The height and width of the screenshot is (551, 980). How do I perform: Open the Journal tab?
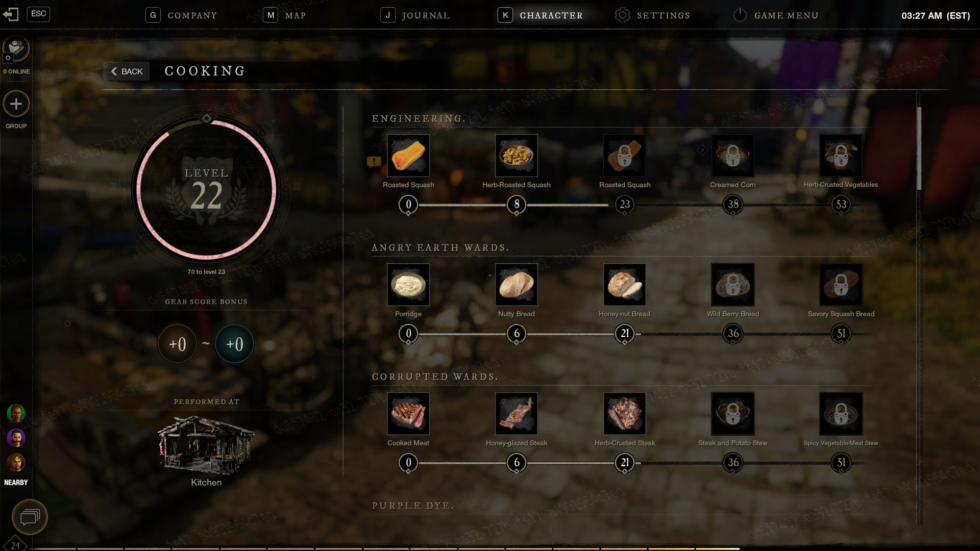coord(415,15)
